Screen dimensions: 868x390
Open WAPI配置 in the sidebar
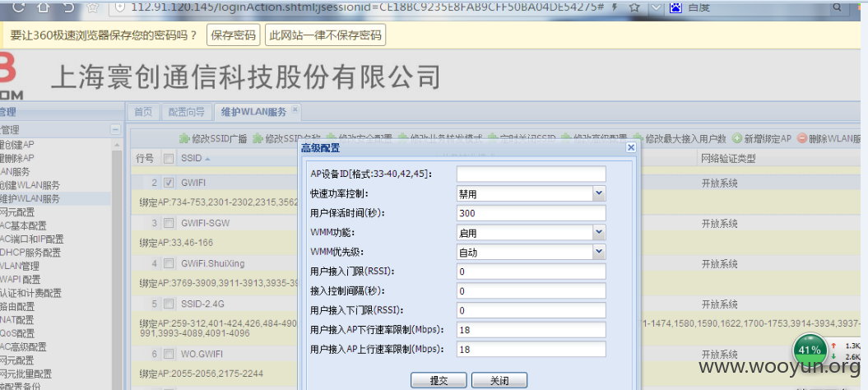[20, 280]
